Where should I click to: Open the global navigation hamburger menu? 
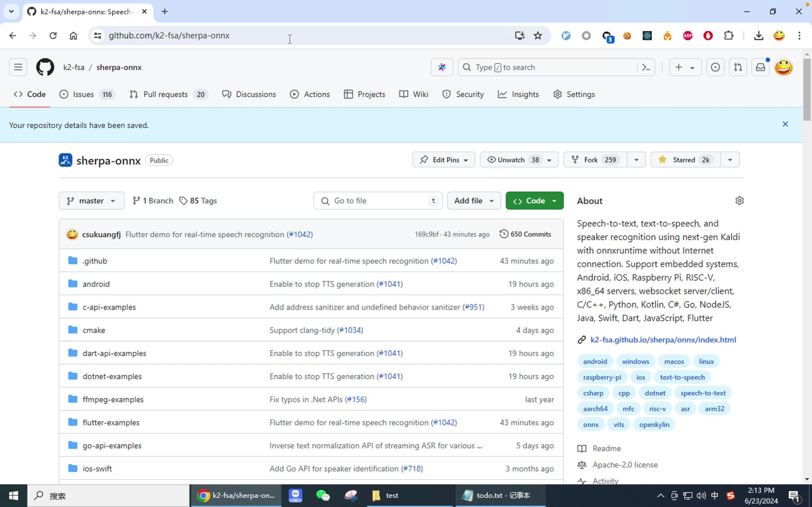[x=18, y=67]
